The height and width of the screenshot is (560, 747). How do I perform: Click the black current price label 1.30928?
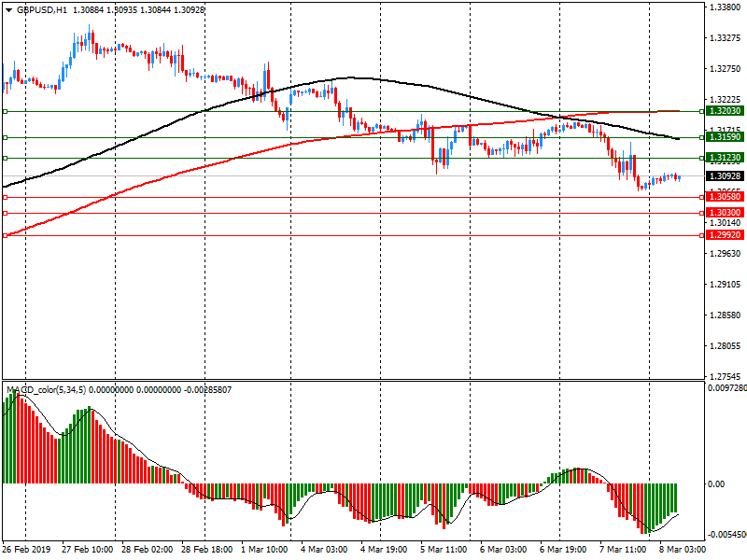tap(725, 176)
